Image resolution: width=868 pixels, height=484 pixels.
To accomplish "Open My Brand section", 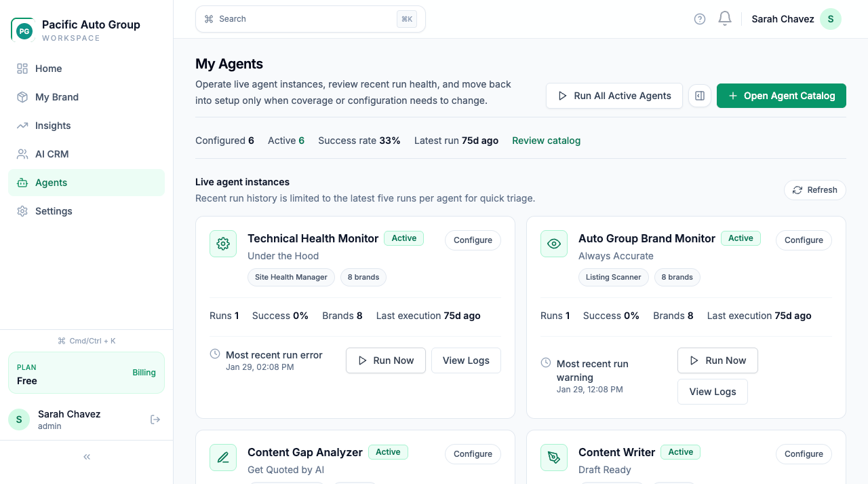I will 86,97.
